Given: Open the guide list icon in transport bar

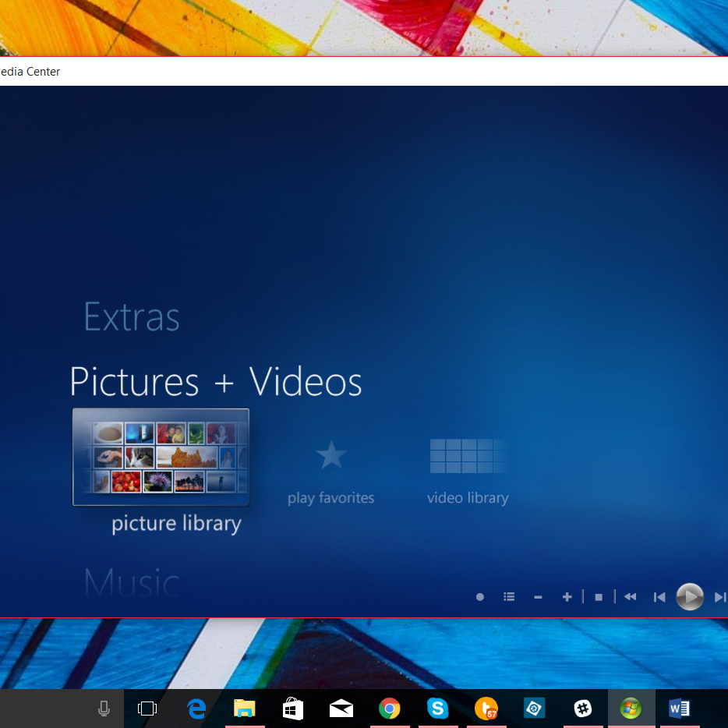Looking at the screenshot, I should click(x=509, y=597).
